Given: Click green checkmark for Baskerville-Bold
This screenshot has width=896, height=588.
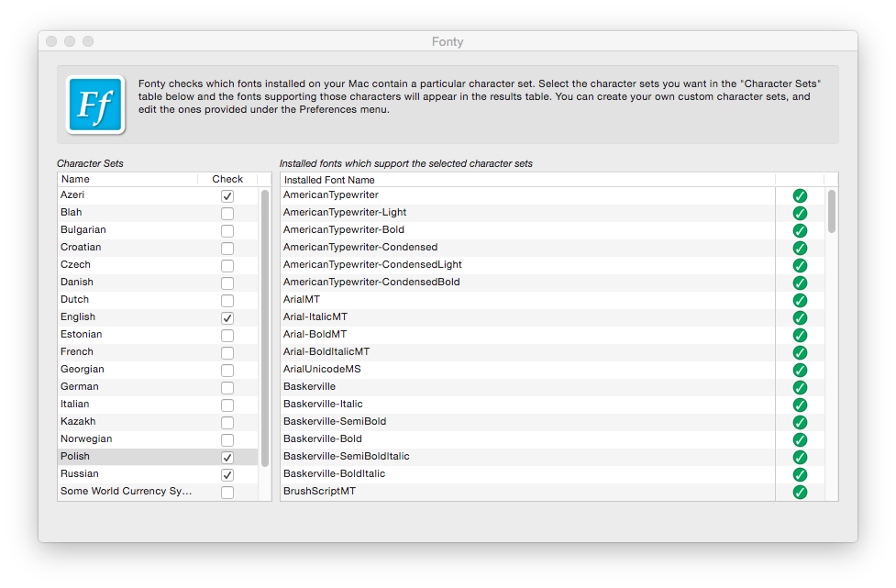Looking at the screenshot, I should pos(800,440).
